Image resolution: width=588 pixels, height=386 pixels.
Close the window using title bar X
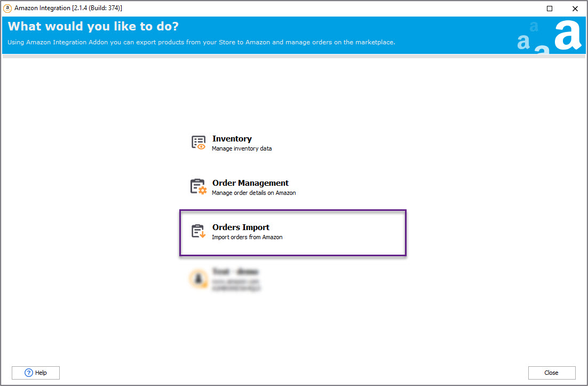click(x=575, y=9)
